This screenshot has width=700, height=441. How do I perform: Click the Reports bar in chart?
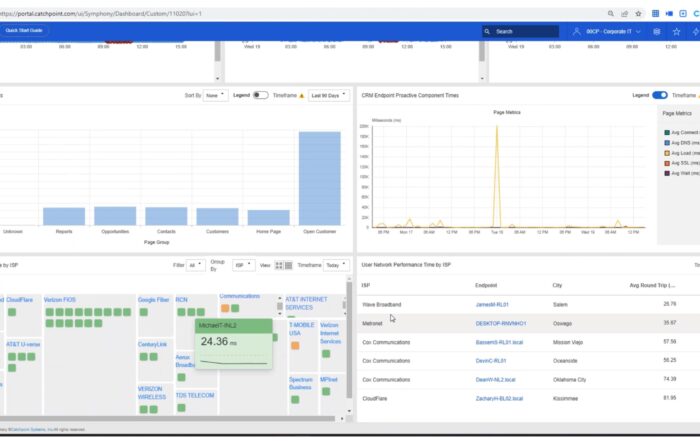pyautogui.click(x=64, y=216)
